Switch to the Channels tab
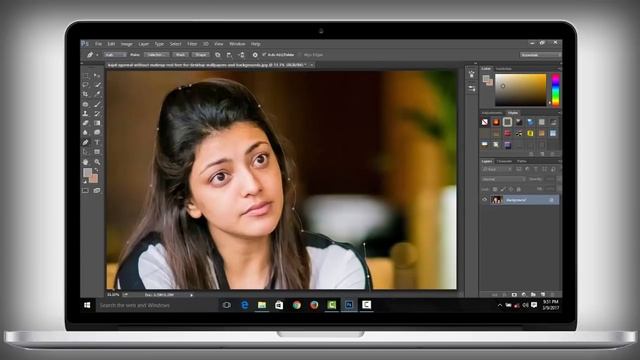This screenshot has width=640, height=360. click(x=504, y=161)
